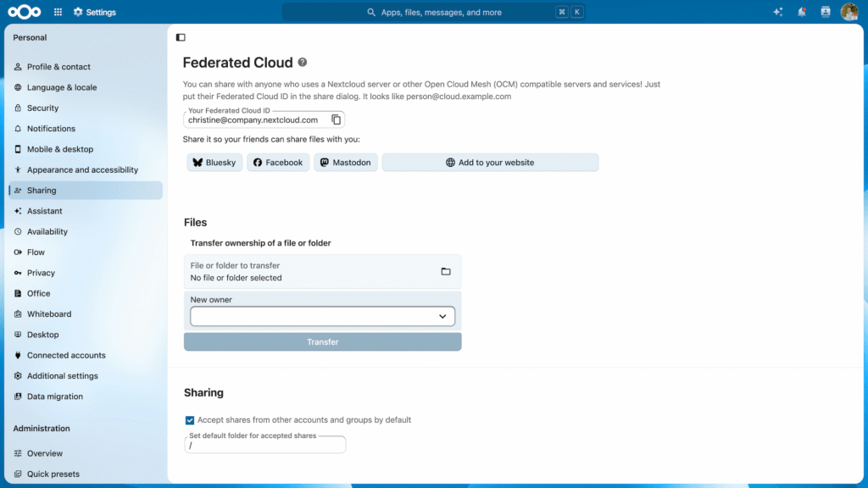Image resolution: width=868 pixels, height=488 pixels.
Task: Click the Office document icon
Action: pos(18,293)
